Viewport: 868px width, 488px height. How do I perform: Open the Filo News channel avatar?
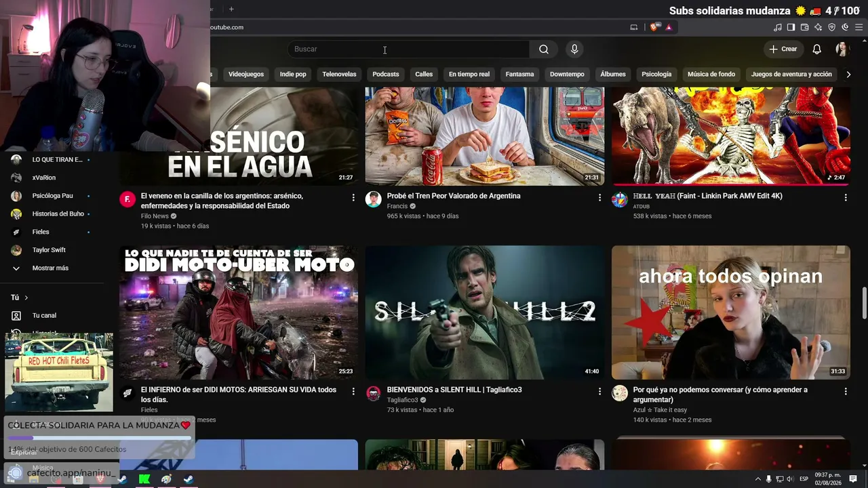pyautogui.click(x=127, y=199)
